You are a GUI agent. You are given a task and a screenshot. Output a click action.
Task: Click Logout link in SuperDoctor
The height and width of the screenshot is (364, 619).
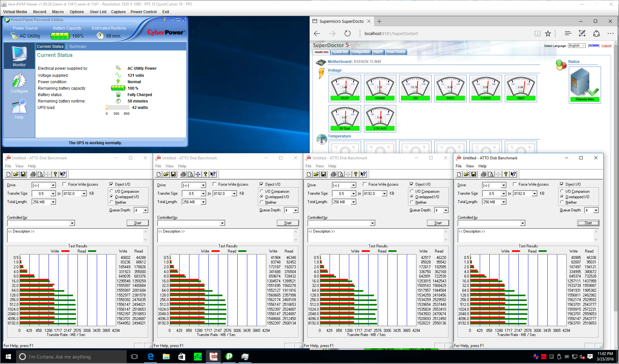(606, 46)
